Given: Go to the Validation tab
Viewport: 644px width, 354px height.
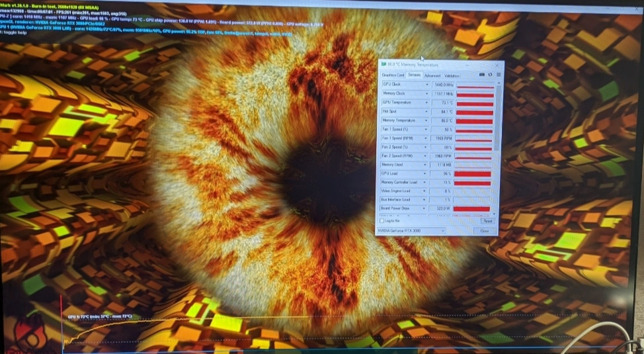Looking at the screenshot, I should (452, 75).
